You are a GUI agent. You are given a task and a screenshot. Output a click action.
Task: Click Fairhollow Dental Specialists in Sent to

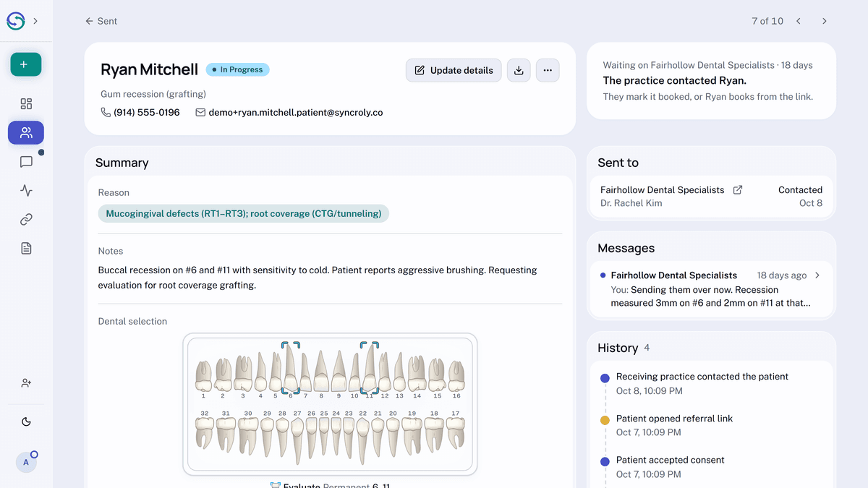click(662, 190)
